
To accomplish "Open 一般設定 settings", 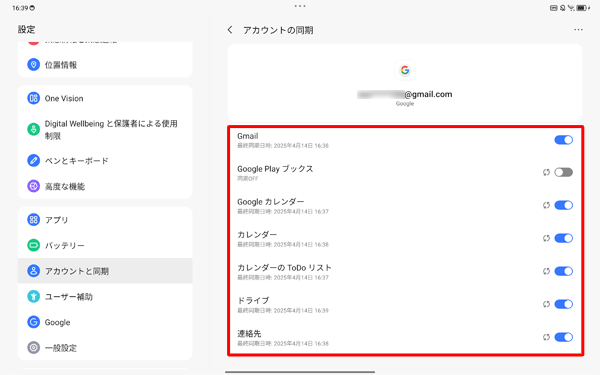I will coord(105,348).
